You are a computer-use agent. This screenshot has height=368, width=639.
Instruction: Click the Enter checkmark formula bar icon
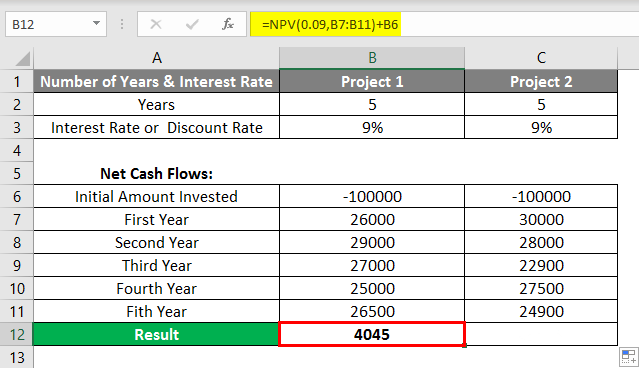point(192,24)
